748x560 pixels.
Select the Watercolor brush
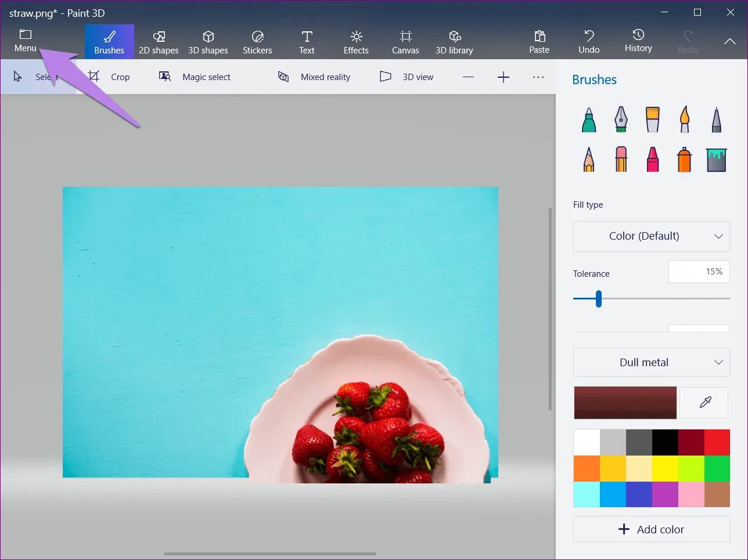(x=685, y=120)
